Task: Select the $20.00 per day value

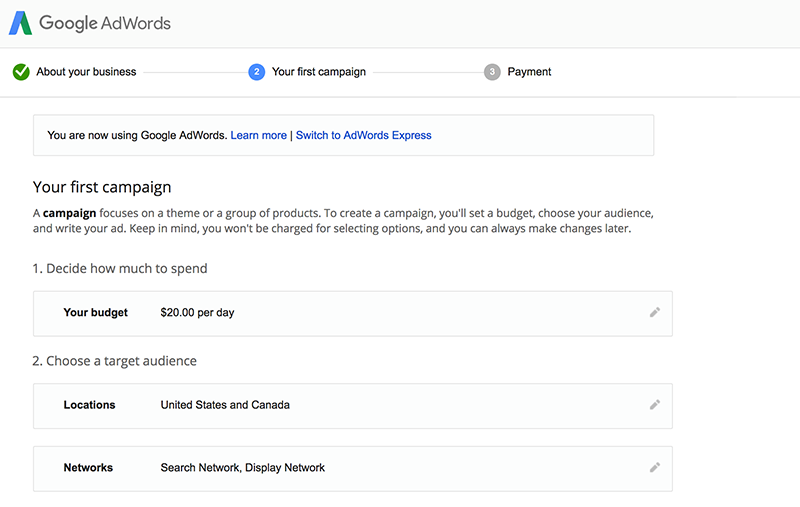Action: [x=197, y=312]
